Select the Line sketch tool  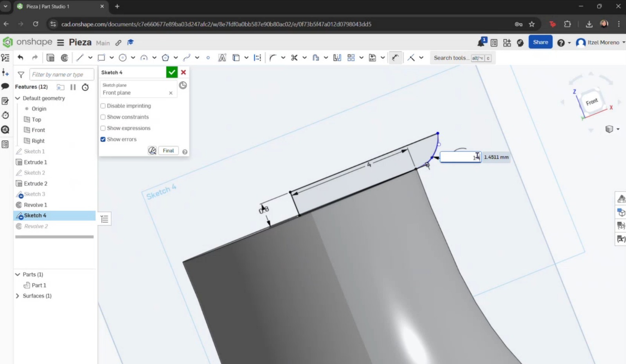tap(80, 57)
